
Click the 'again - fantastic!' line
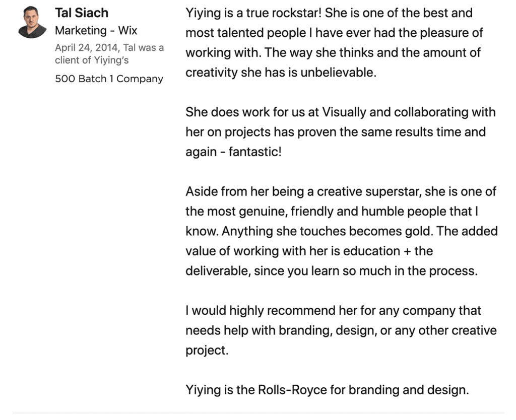(234, 152)
